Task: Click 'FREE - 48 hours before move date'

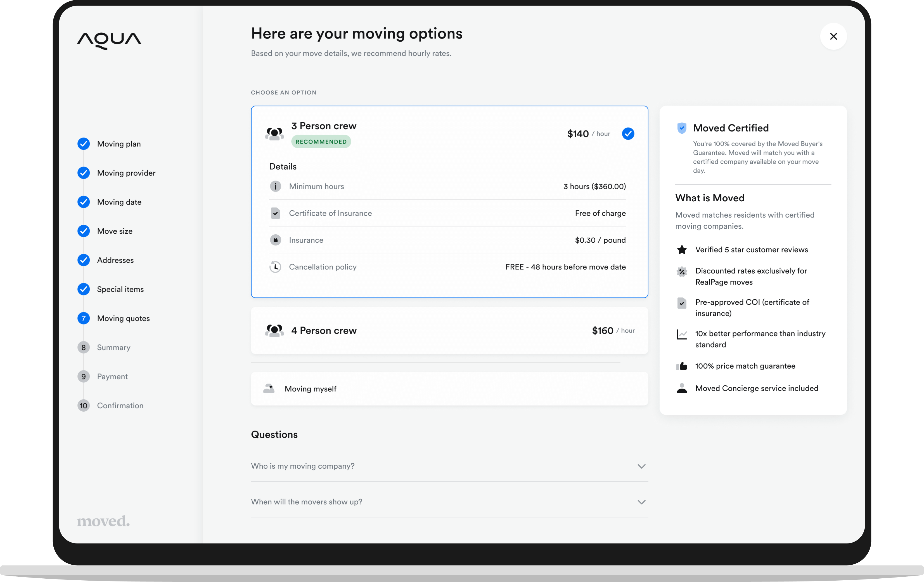Action: click(x=566, y=267)
